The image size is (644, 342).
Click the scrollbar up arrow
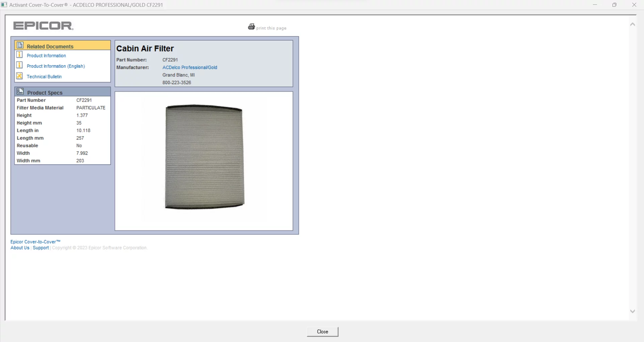[x=633, y=24]
